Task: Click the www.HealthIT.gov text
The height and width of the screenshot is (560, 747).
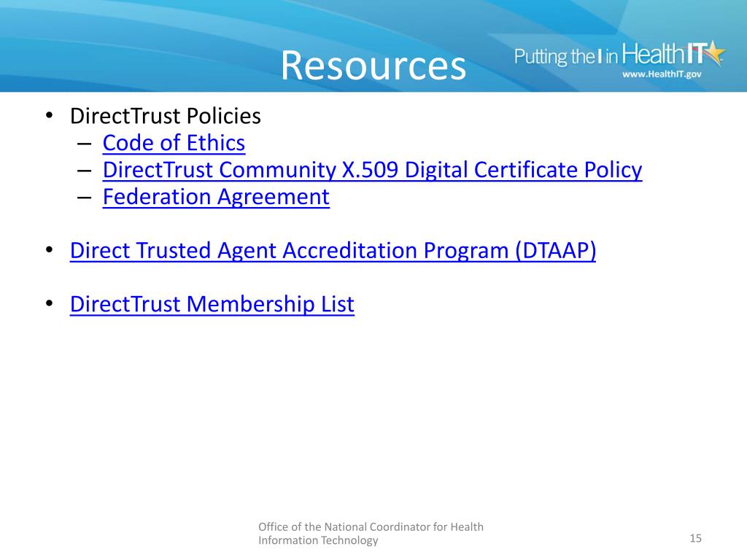Action: [x=662, y=74]
